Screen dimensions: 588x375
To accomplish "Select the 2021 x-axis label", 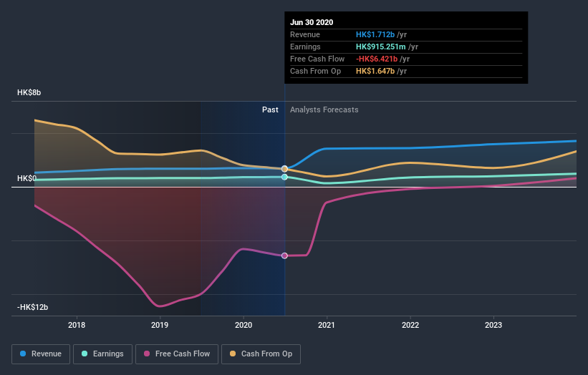I will click(327, 325).
